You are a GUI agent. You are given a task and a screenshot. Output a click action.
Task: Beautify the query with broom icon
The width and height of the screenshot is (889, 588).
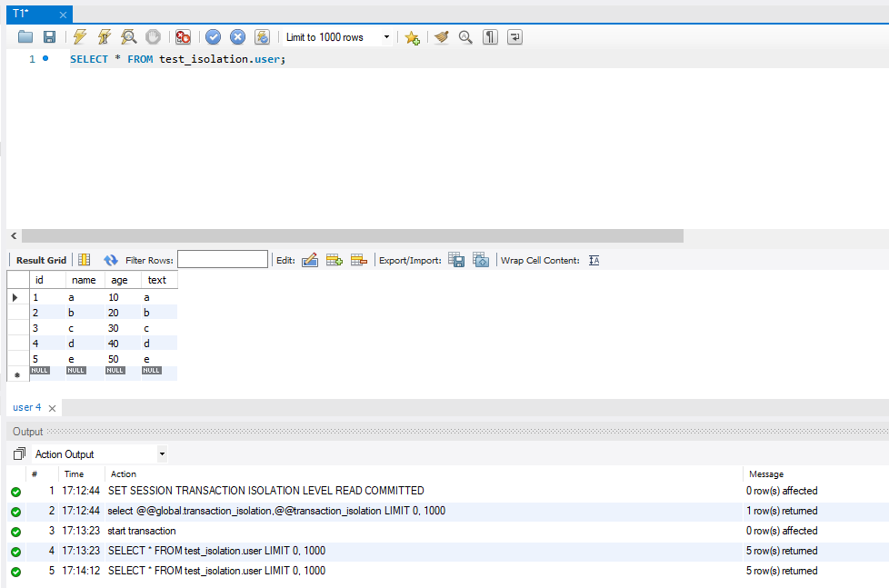441,37
